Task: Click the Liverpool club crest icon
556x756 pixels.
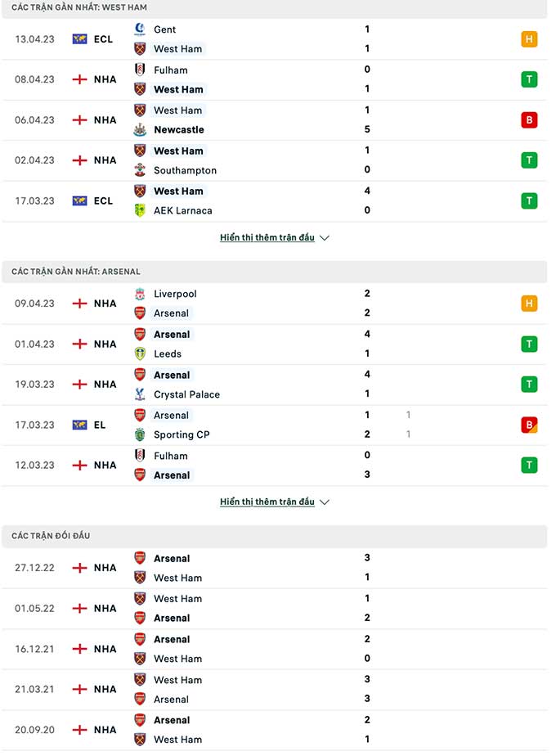Action: (140, 294)
